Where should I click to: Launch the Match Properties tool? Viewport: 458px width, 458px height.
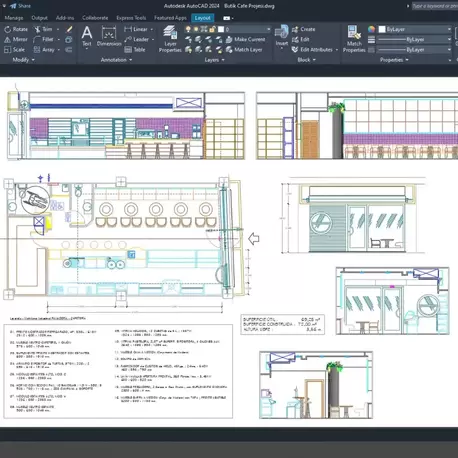[354, 39]
